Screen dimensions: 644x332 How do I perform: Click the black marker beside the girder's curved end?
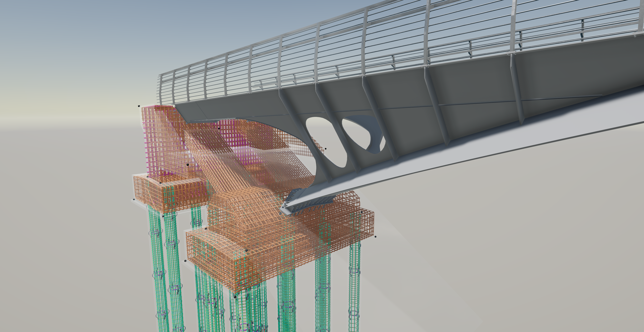[x=326, y=149]
